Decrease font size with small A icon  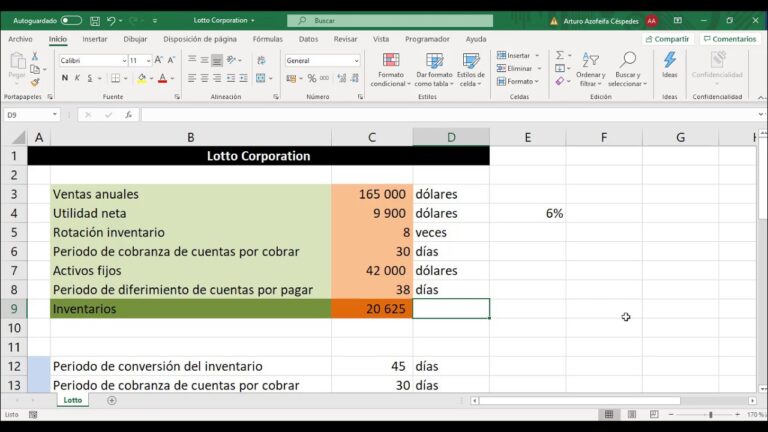tap(171, 60)
